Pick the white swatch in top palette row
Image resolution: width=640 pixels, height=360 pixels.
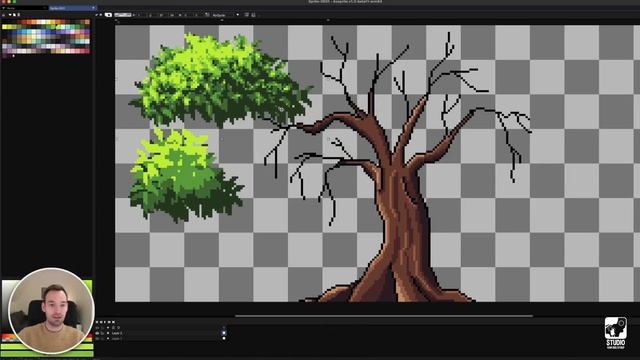pyautogui.click(x=43, y=22)
